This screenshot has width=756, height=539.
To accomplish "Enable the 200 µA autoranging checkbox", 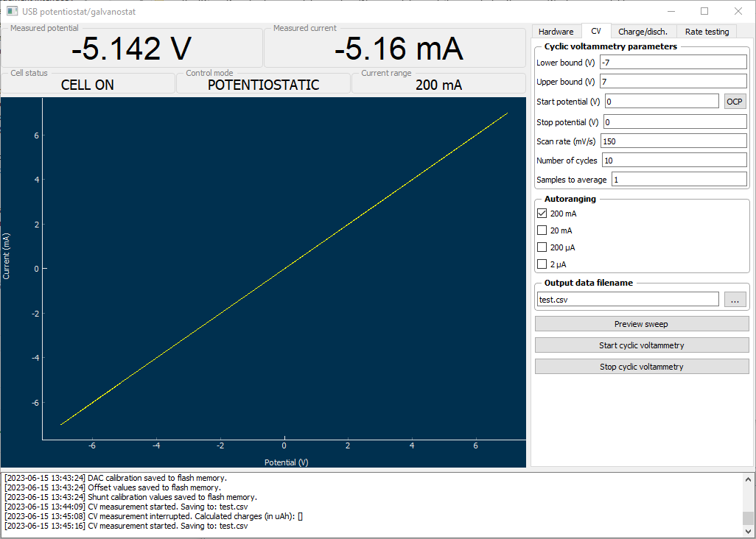I will (541, 247).
